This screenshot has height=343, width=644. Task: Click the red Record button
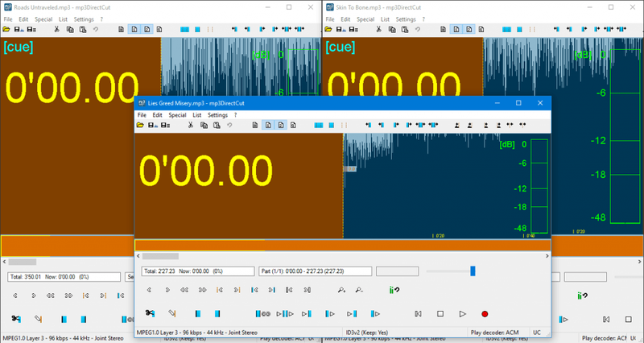(485, 314)
